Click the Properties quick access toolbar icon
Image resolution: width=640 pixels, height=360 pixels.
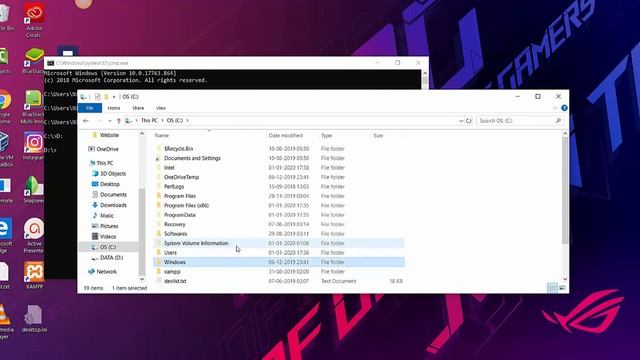point(97,97)
